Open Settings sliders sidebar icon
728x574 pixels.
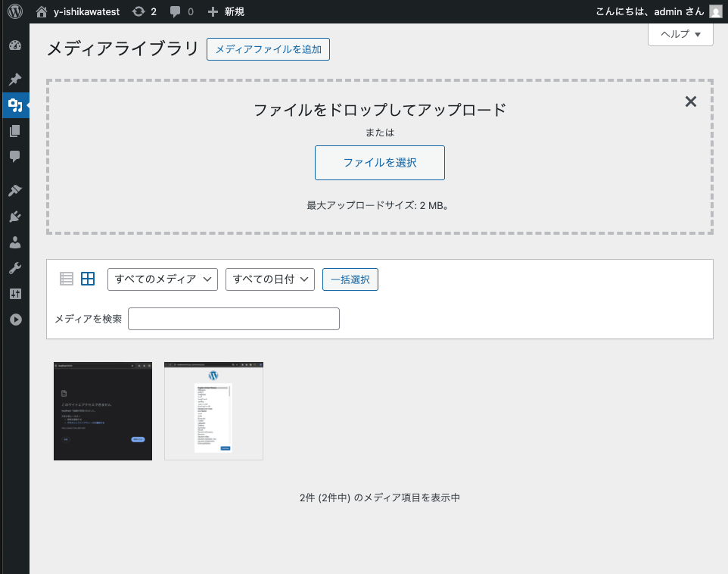[15, 294]
